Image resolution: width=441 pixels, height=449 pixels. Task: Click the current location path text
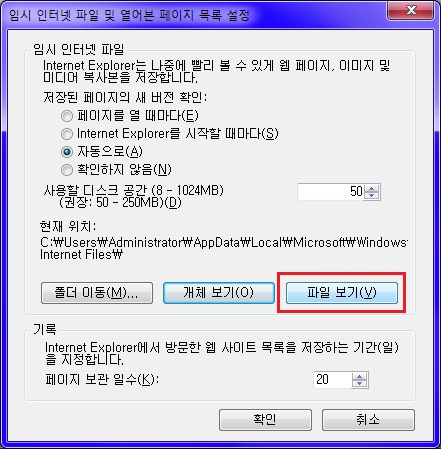coord(223,248)
